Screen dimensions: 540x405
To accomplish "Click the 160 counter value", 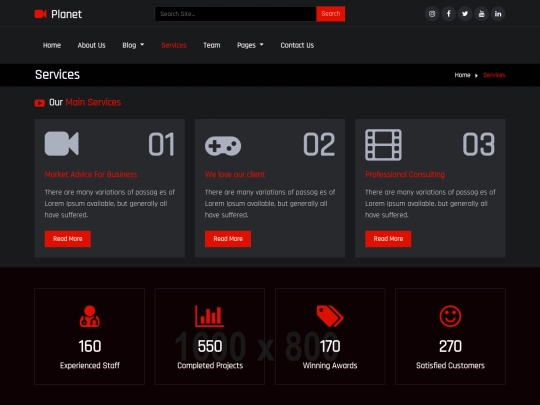I will click(90, 346).
